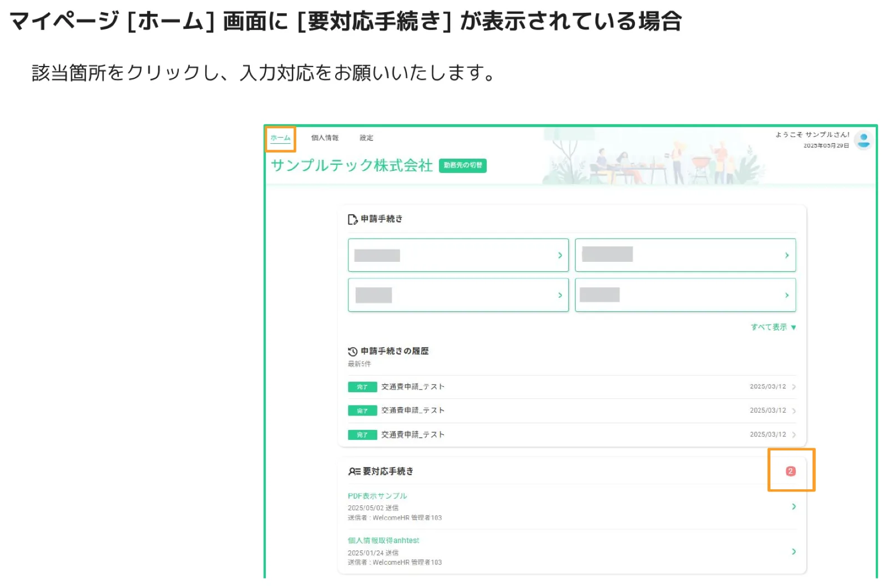Click the ようこそ サンプルさん! greeting
This screenshot has width=888, height=588.
813,135
